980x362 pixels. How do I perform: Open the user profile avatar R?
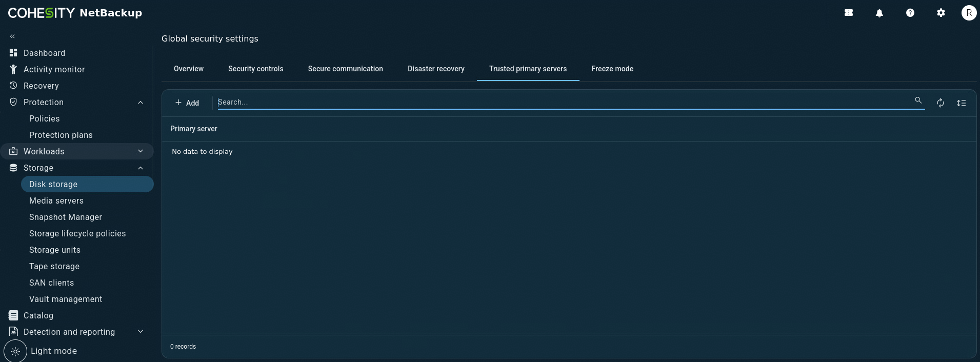tap(969, 13)
